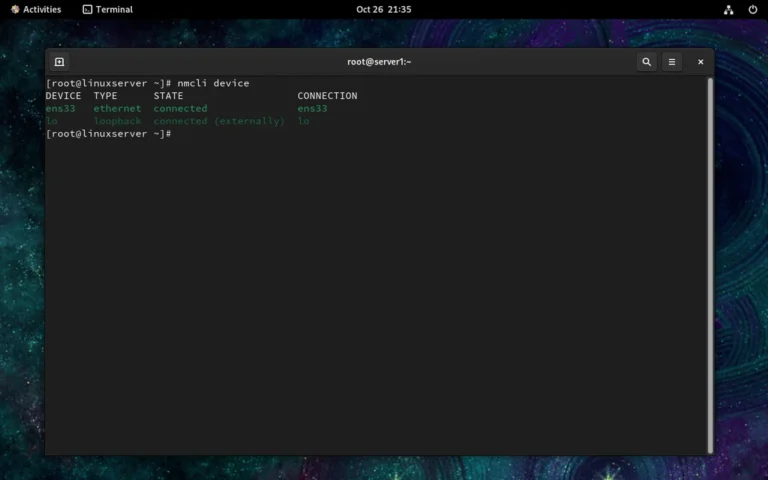Click the 'connected (externally)' state text

point(218,121)
